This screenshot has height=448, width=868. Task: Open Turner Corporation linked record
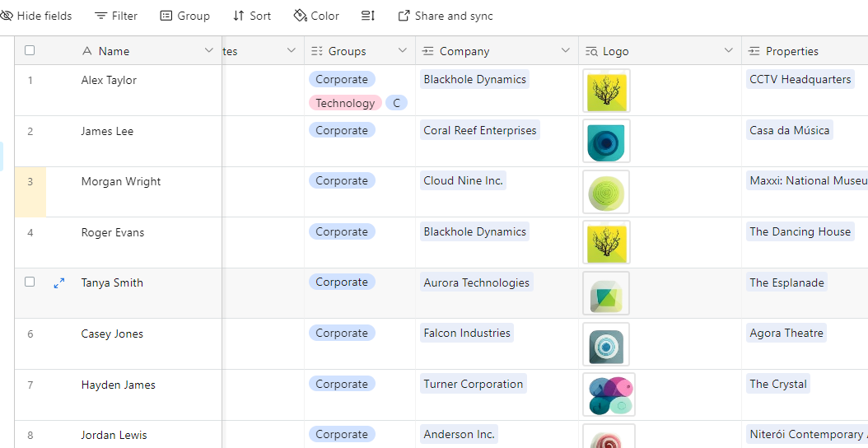pyautogui.click(x=474, y=384)
